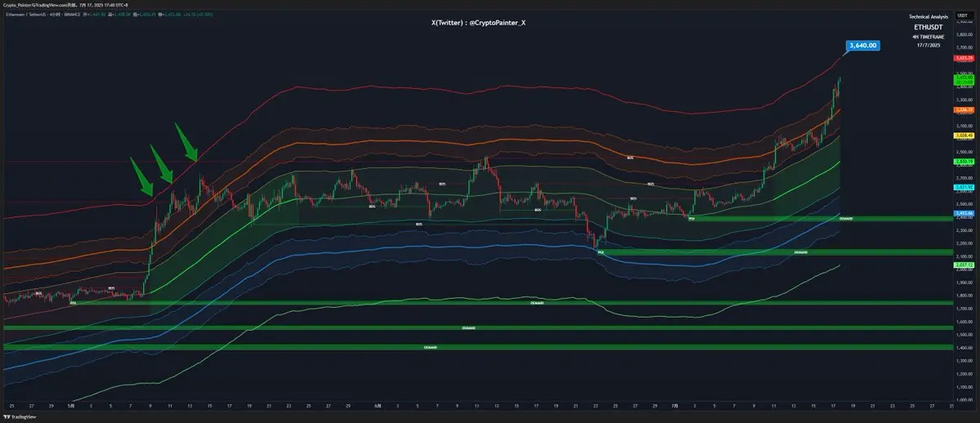
Task: Click the 6月 label on time axis
Action: tap(378, 406)
